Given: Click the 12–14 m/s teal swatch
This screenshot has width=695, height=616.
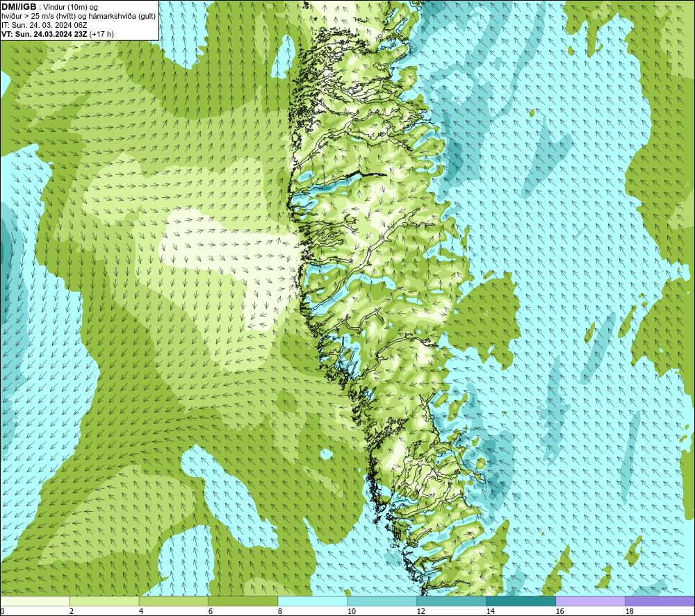Looking at the screenshot, I should (x=451, y=601).
